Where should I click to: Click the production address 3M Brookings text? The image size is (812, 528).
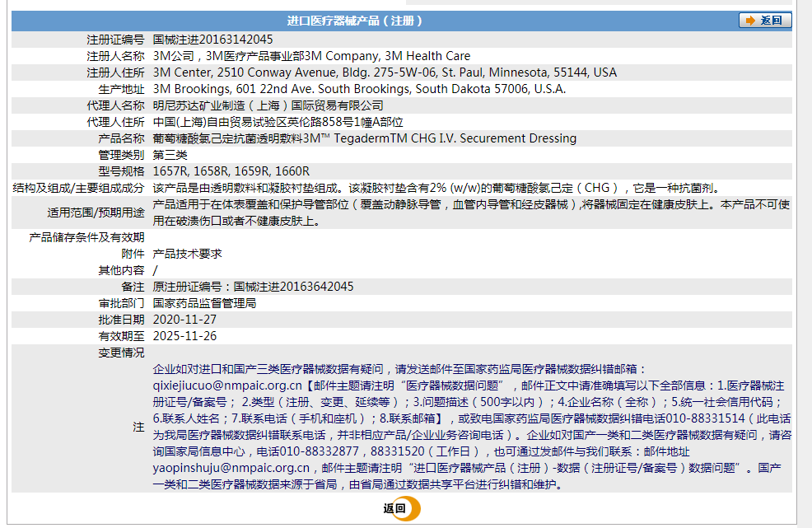(x=359, y=89)
